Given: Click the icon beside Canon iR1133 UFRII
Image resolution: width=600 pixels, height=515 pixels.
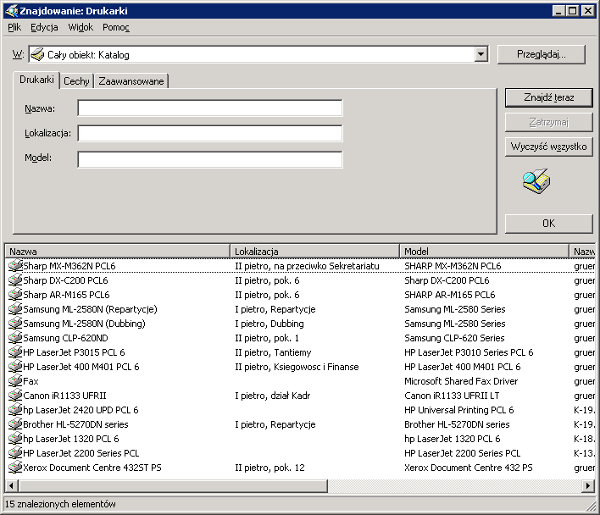Looking at the screenshot, I should pyautogui.click(x=15, y=395).
